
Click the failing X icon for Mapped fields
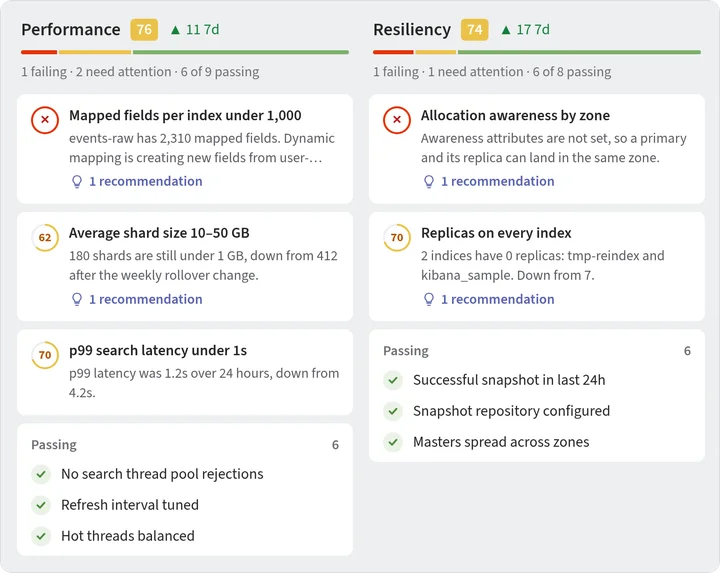coord(45,120)
